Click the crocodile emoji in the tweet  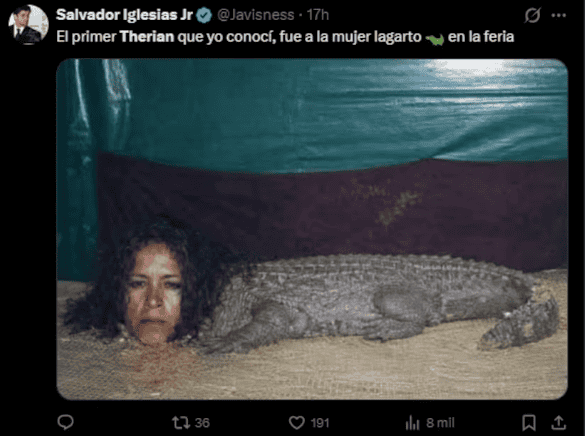click(435, 38)
